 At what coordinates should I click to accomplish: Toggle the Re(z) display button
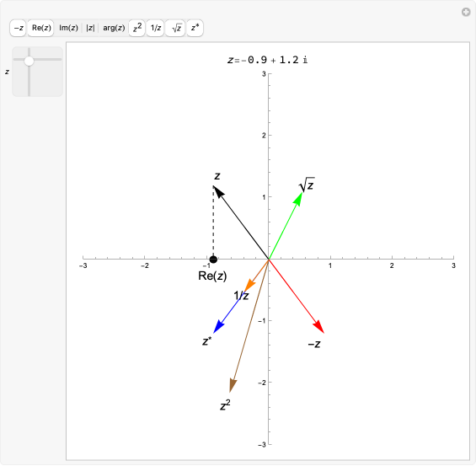pos(41,28)
